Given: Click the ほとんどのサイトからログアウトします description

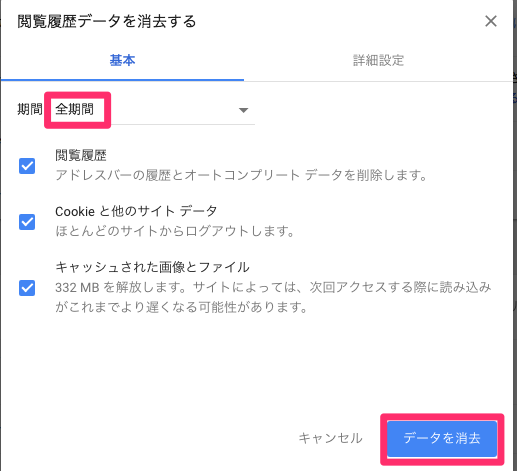Looking at the screenshot, I should 175,231.
